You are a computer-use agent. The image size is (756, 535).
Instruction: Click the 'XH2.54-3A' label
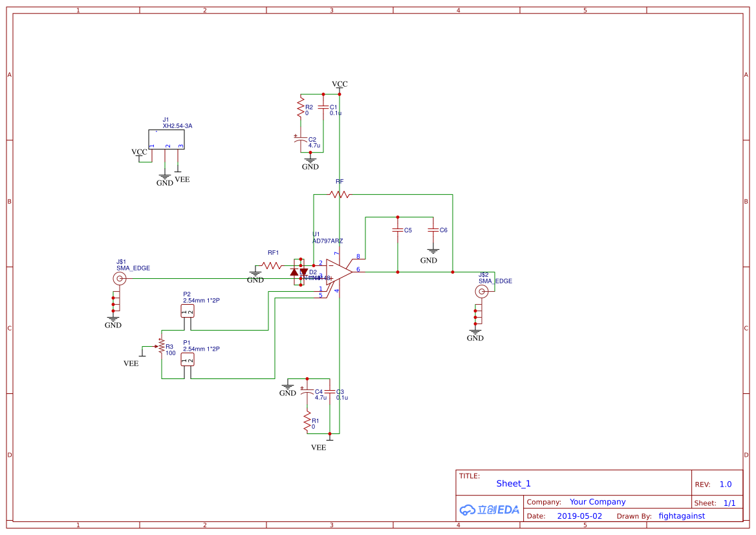177,126
